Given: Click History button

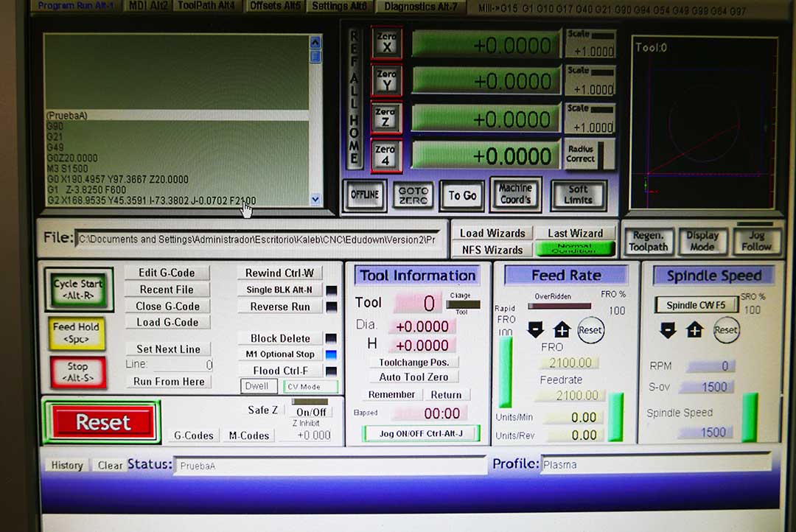Looking at the screenshot, I should coord(67,465).
